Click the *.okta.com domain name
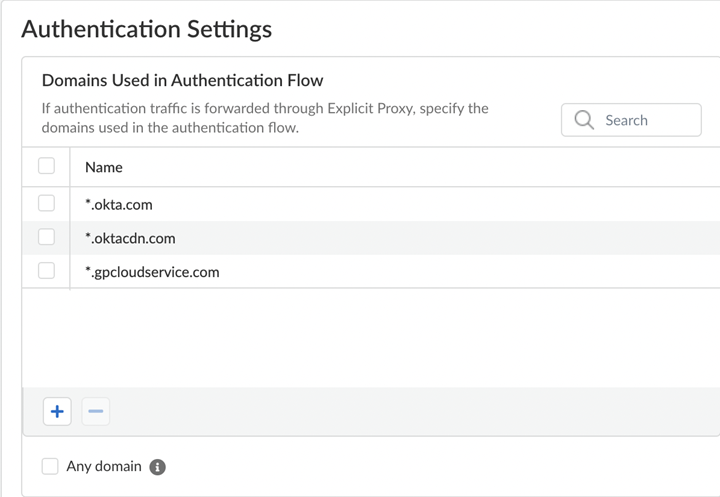720x497 pixels. (x=119, y=204)
